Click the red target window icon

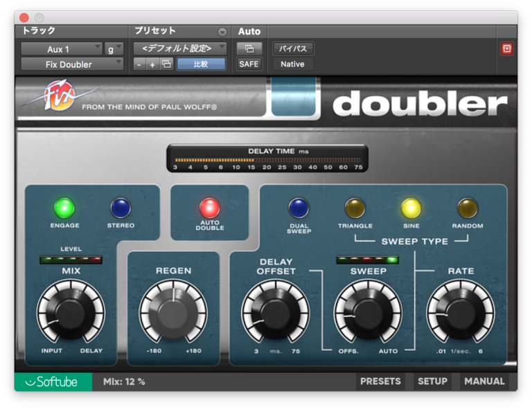507,49
